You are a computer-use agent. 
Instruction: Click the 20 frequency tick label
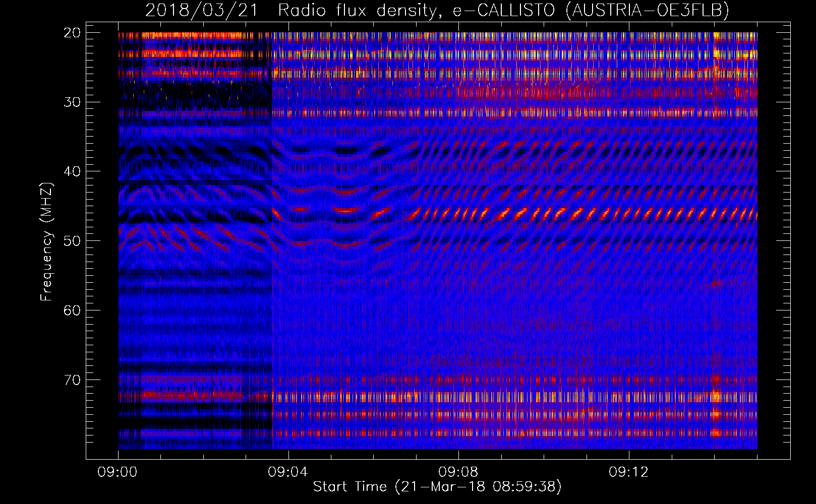(x=73, y=33)
